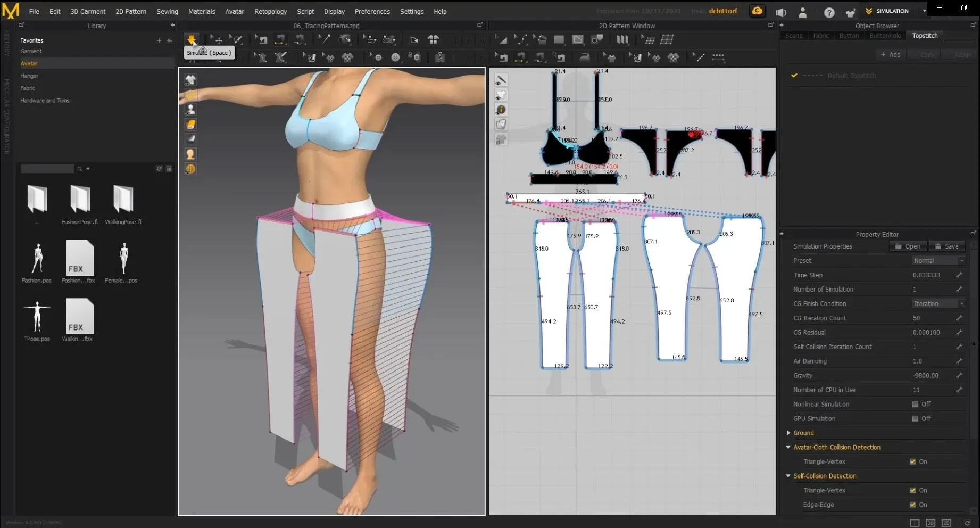The image size is (980, 528).
Task: Open the Preset dropdown showing Normal
Action: [938, 261]
